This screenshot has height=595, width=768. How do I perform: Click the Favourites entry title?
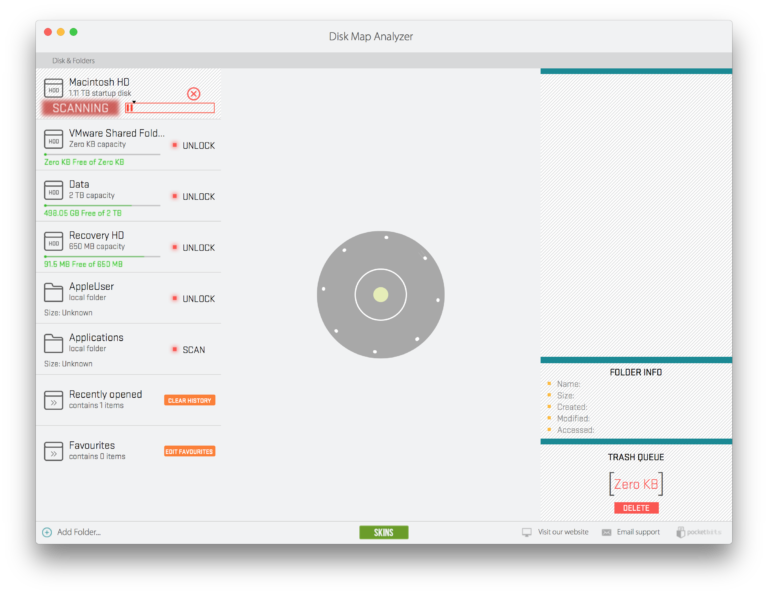[92, 445]
